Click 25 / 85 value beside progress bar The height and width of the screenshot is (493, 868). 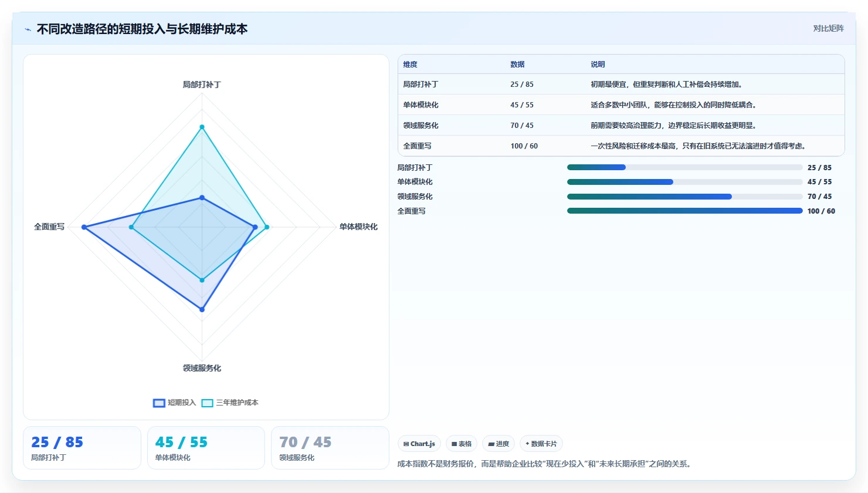819,168
